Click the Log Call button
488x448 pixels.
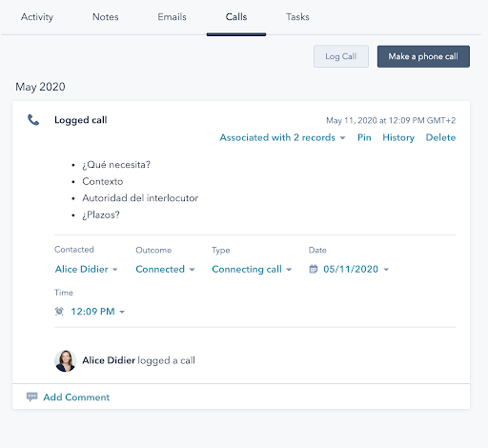(341, 56)
